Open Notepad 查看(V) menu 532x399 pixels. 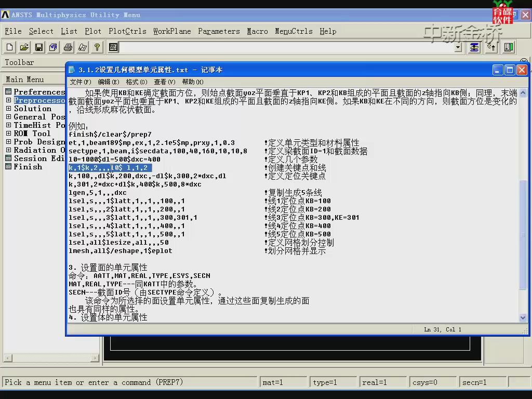point(165,82)
